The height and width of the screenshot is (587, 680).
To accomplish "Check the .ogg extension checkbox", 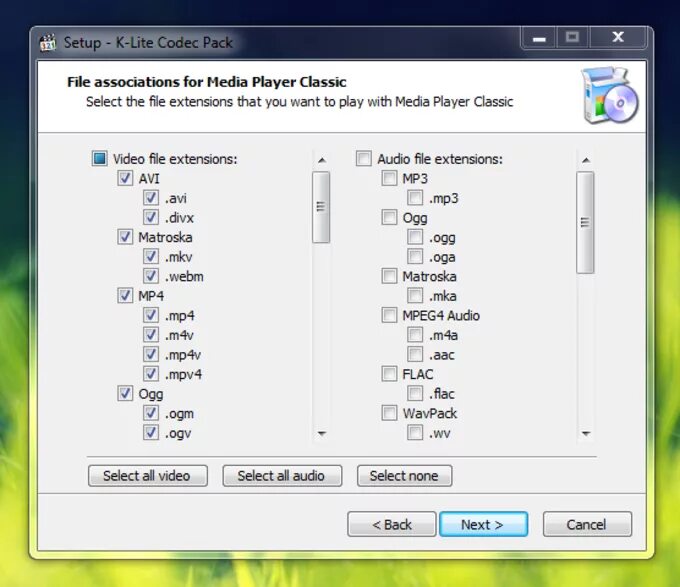I will (415, 237).
